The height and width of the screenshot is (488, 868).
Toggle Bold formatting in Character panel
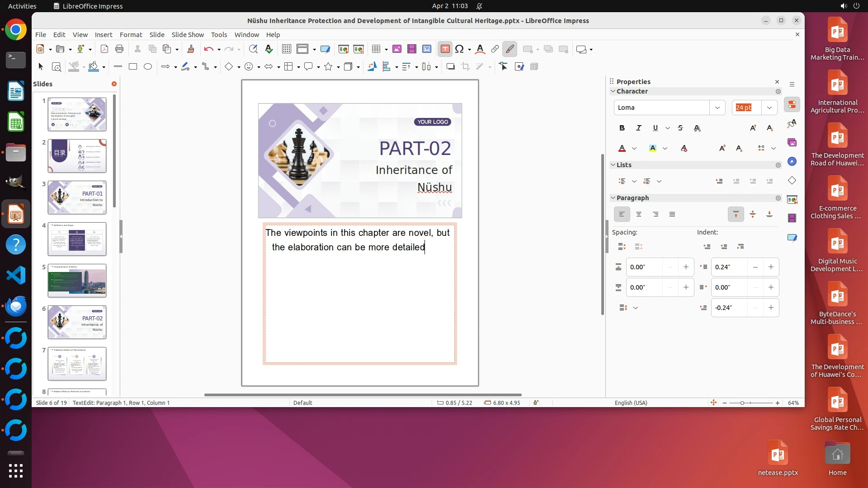pos(622,128)
